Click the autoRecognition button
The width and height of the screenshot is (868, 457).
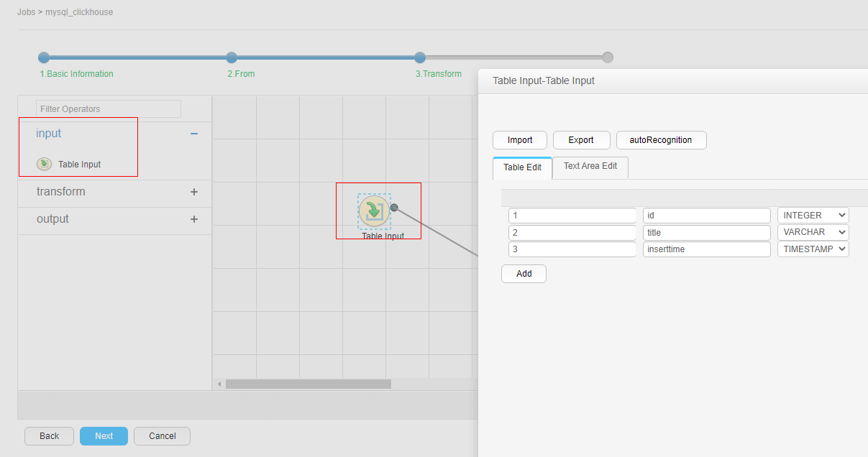tap(661, 140)
